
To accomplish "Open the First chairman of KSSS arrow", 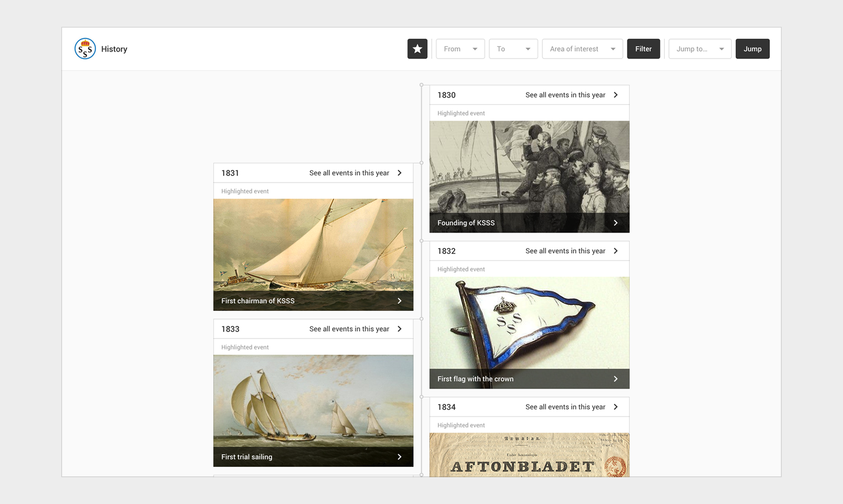I will 399,301.
